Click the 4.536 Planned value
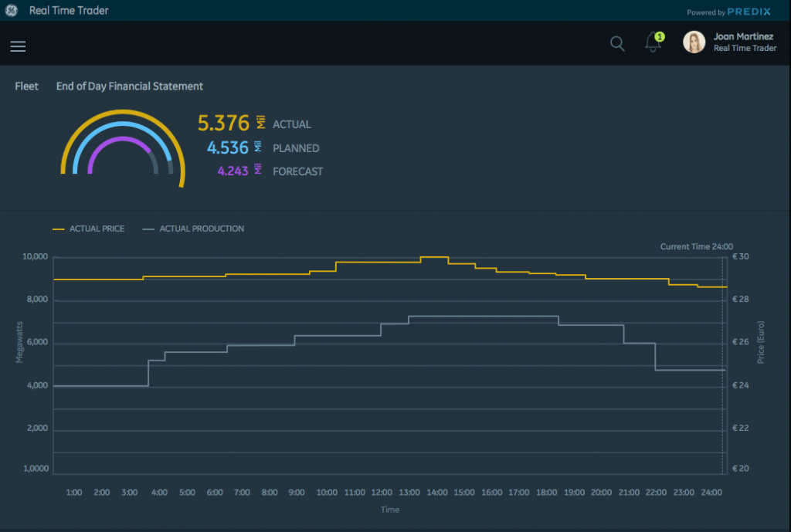The height and width of the screenshot is (532, 791). (228, 147)
